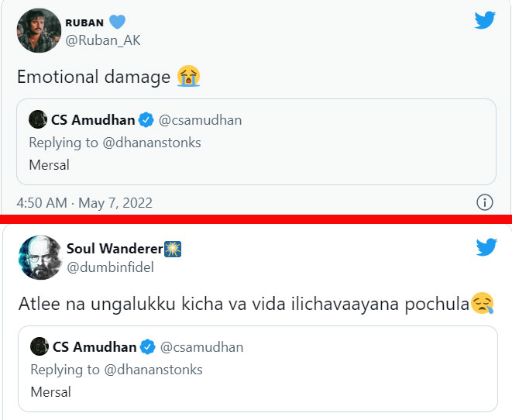The image size is (512, 420).
Task: Click the Soul Wanderer display name
Action: (114, 249)
